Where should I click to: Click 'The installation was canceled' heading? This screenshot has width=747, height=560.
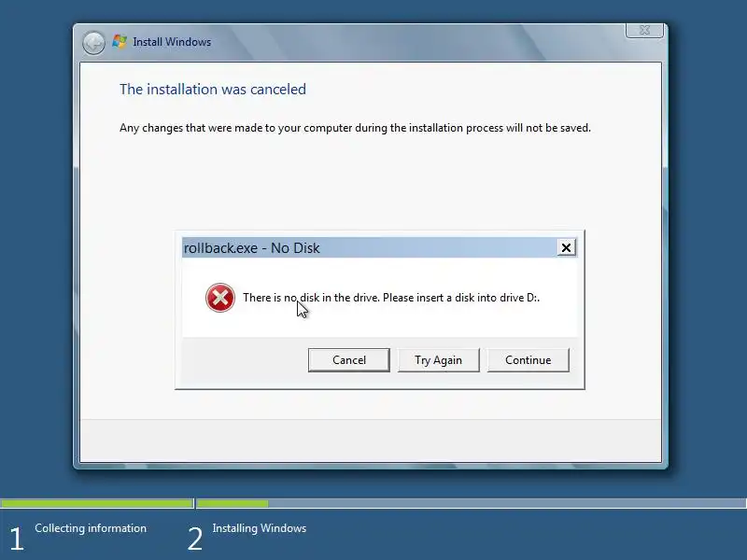[x=213, y=89]
